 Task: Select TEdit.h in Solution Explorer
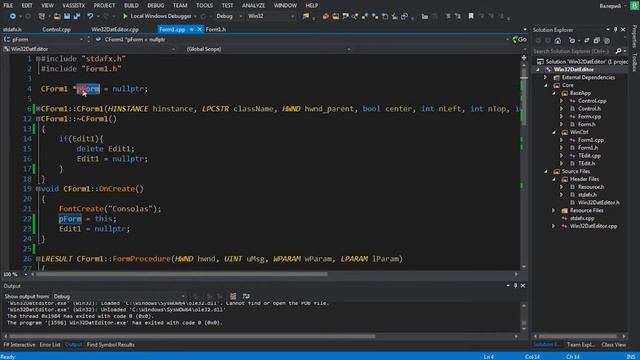587,163
